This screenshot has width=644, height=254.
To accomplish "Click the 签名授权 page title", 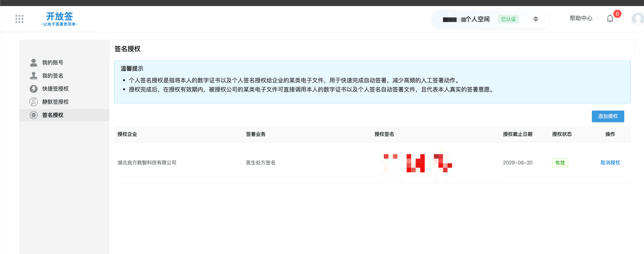I will (x=127, y=49).
